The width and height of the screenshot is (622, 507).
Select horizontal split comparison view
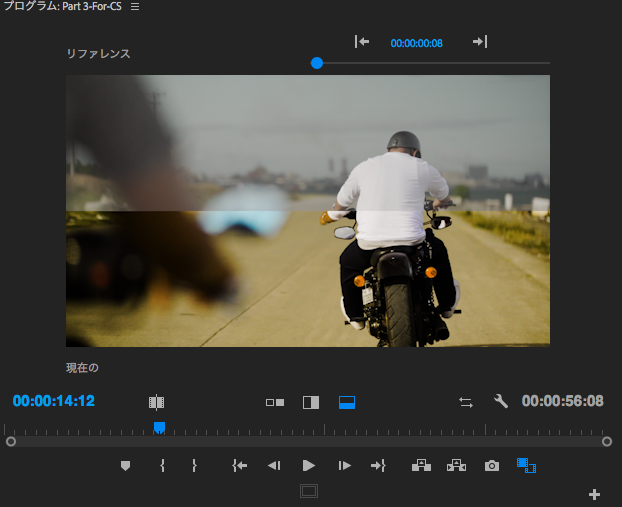coord(347,402)
